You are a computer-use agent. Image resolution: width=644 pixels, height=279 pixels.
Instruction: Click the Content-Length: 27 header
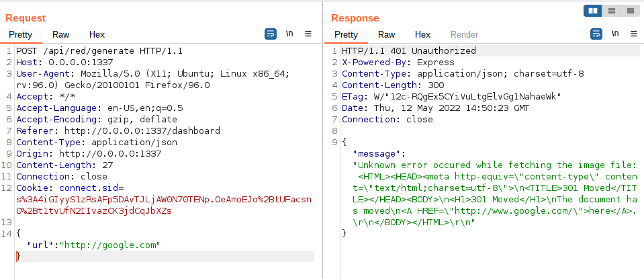(64, 165)
